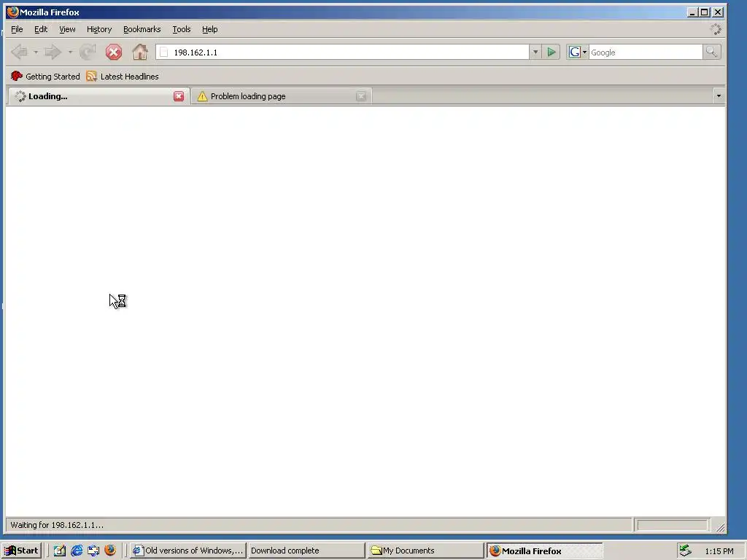
Task: Click the Google search input field
Action: (646, 52)
